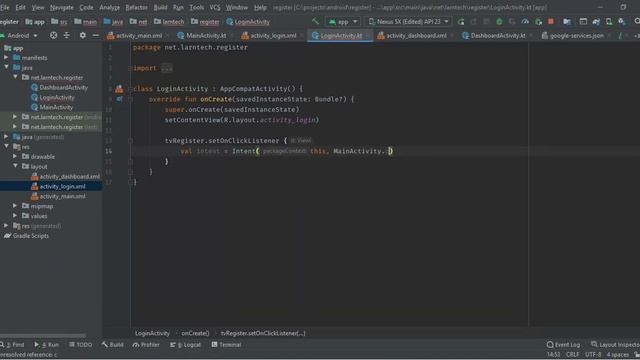Select activity_dashboard.xml in the layout folder
640x360 pixels.
pyautogui.click(x=65, y=176)
